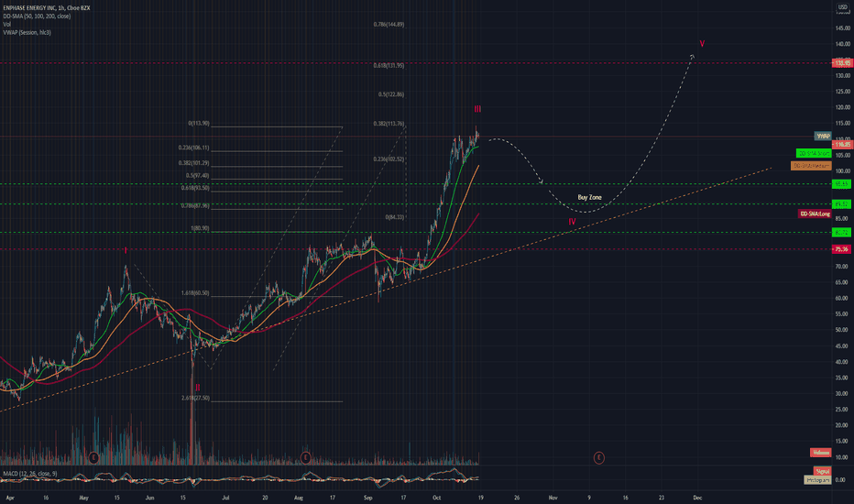Click the beige Histogram scale label
The width and height of the screenshot is (854, 504).
pyautogui.click(x=817, y=480)
